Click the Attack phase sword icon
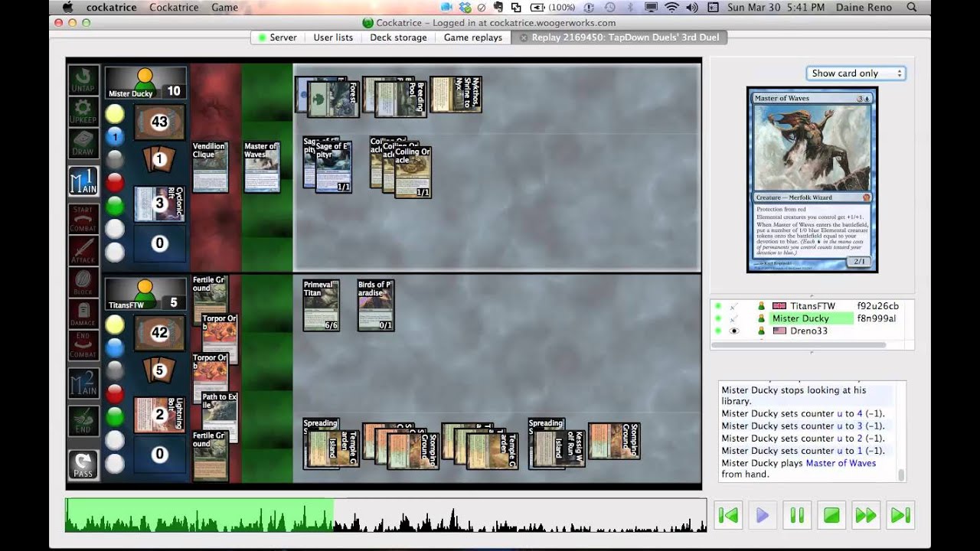This screenshot has width=980, height=551. [83, 250]
